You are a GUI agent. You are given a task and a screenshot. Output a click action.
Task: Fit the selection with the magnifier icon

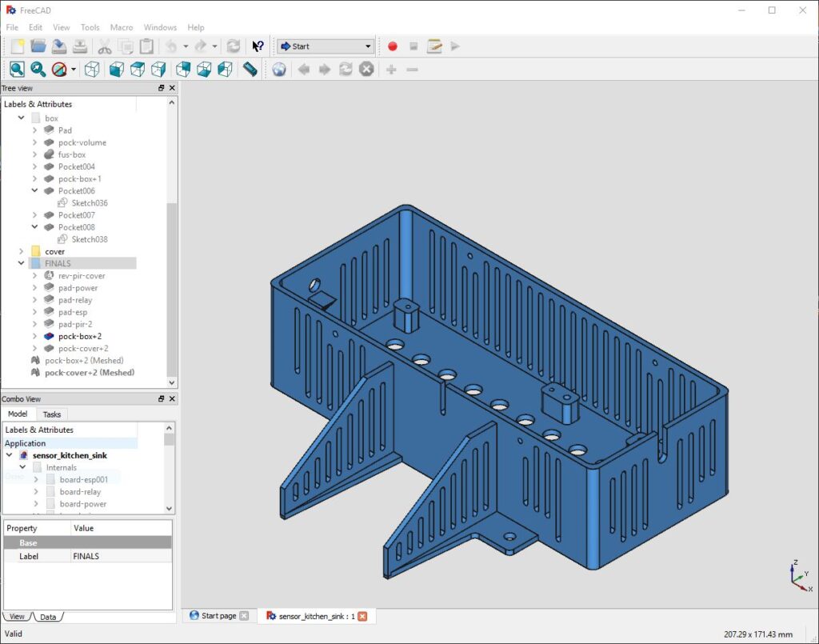point(38,69)
